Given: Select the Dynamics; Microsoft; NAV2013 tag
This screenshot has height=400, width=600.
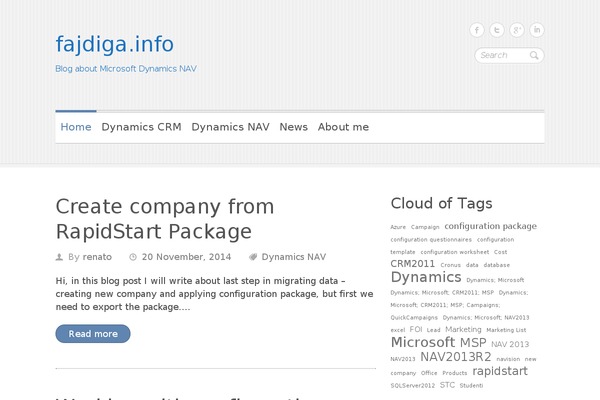Looking at the screenshot, I should (486, 318).
